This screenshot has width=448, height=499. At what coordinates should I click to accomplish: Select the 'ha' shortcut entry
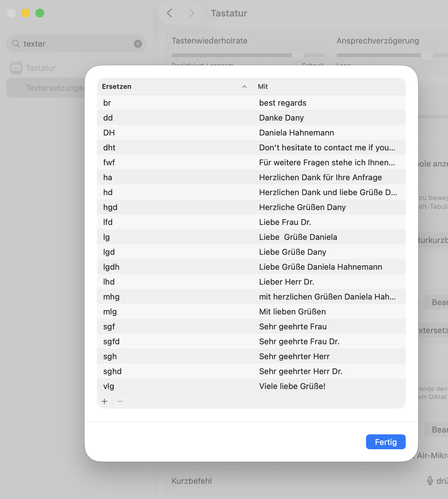(x=107, y=177)
